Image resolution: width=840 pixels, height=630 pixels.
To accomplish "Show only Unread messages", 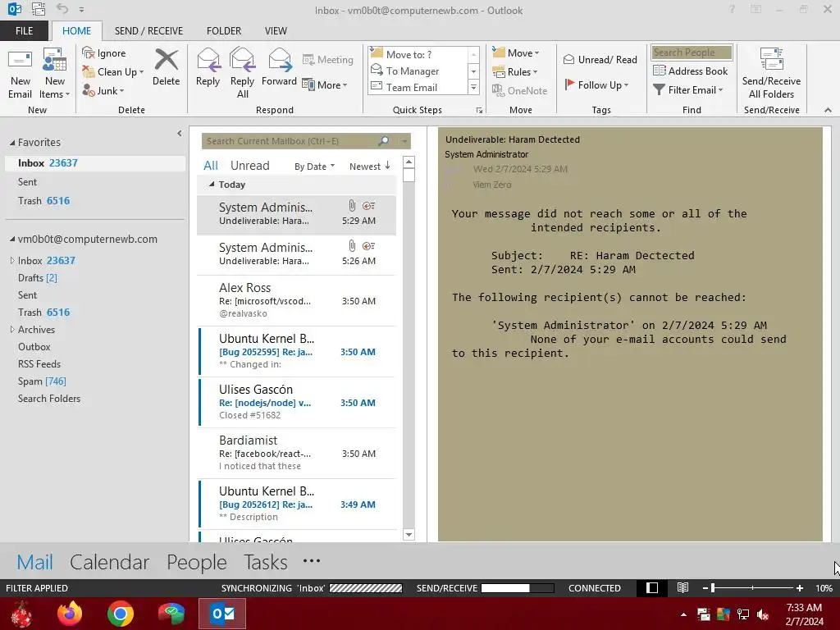I will click(249, 166).
